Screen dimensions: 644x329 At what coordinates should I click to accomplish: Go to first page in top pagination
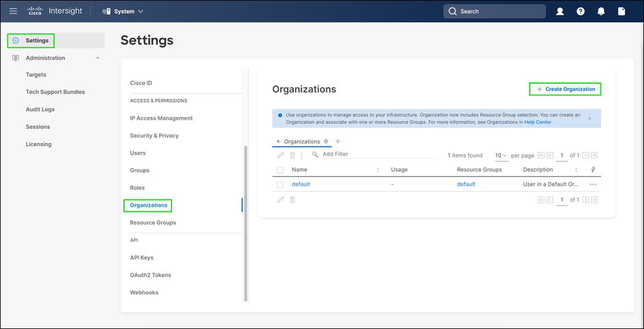coord(541,156)
